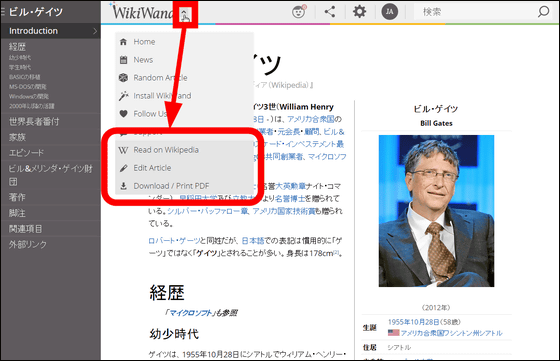Screen dimensions: 560x361
Task: Open the 大英勲章 link
Action: pos(290,186)
